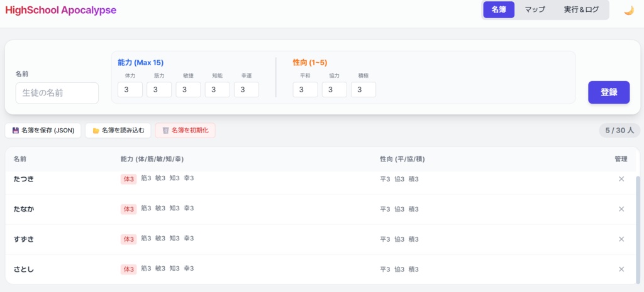Switch to the マップ tab
Image resolution: width=644 pixels, height=292 pixels.
tap(535, 10)
